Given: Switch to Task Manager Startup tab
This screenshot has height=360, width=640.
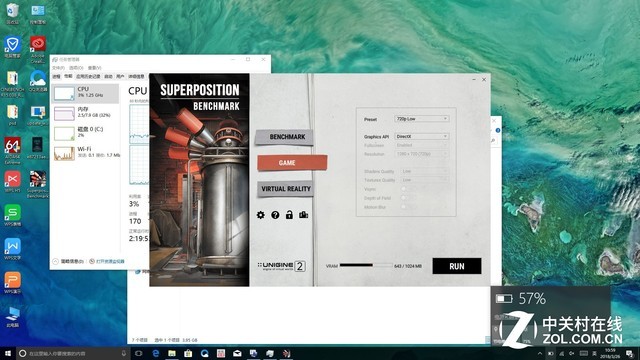Looking at the screenshot, I should [x=108, y=76].
